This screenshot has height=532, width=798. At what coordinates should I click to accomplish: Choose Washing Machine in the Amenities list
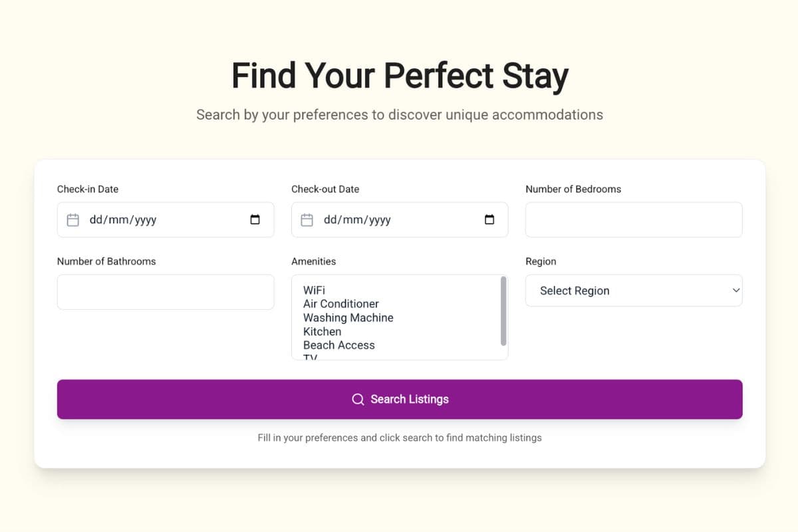[x=348, y=317]
